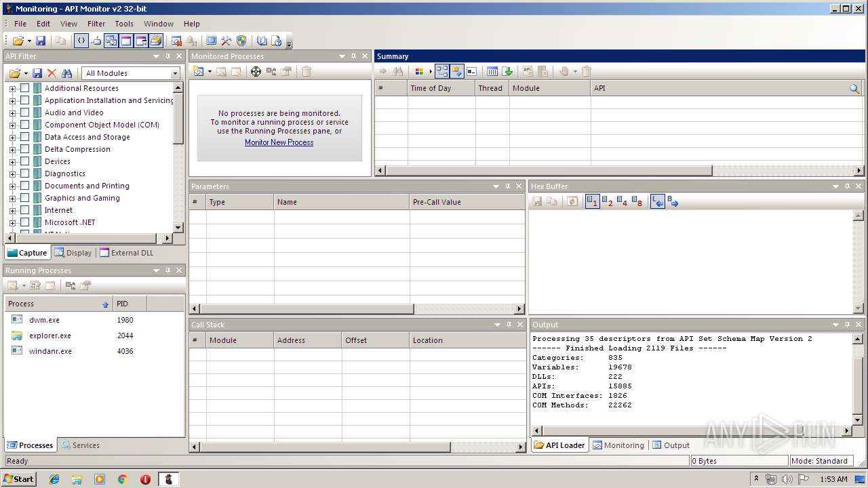This screenshot has width=868, height=488.
Task: Click the save filter icon in API Filter
Action: [37, 73]
